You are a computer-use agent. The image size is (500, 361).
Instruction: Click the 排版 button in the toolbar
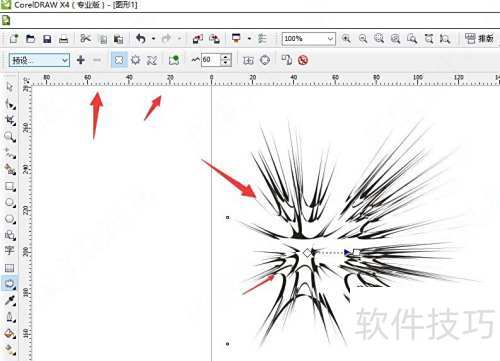coord(479,39)
